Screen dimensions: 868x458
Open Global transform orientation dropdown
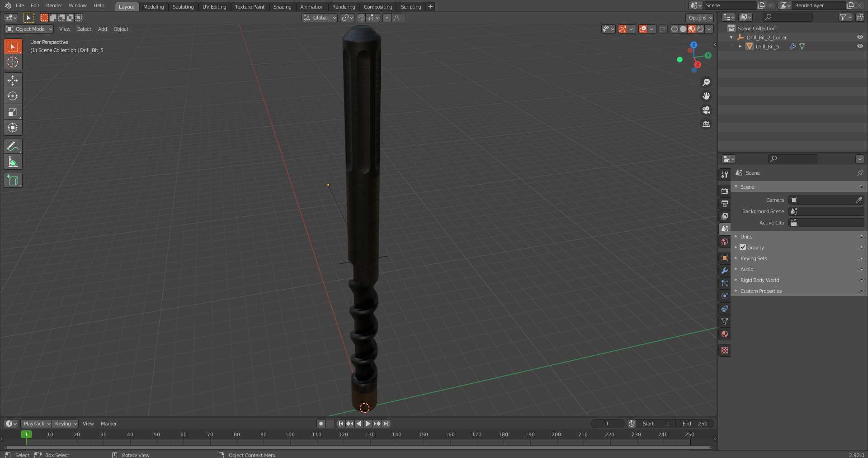pos(320,18)
